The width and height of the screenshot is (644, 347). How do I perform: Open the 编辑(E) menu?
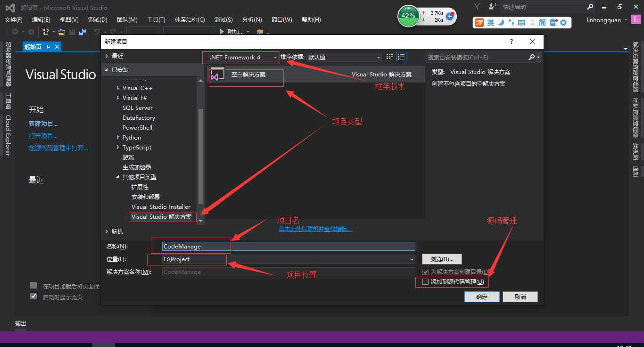tap(41, 19)
